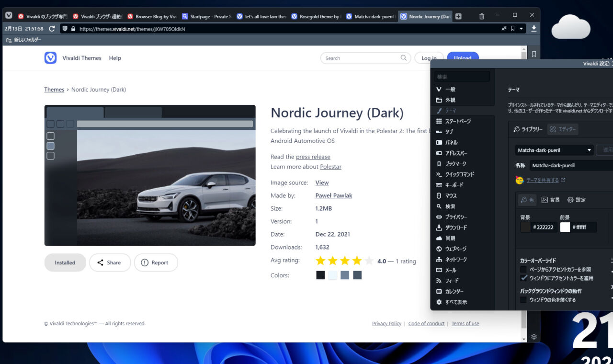Select the 設定 editor tab
Screen dimensions: 613x364
pyautogui.click(x=576, y=200)
